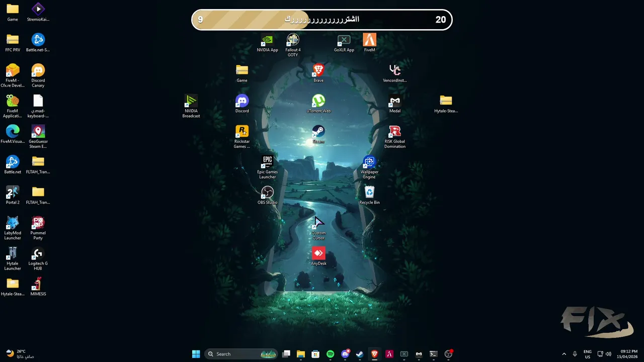Expand the hidden system tray icons
The height and width of the screenshot is (362, 644).
point(564,354)
